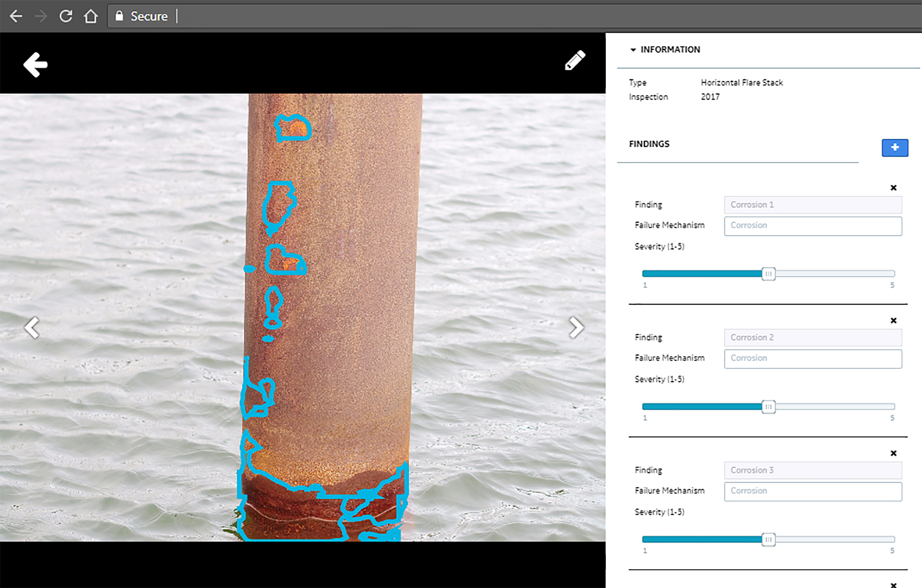Click the Finding field containing Corrosion 1

coord(813,205)
